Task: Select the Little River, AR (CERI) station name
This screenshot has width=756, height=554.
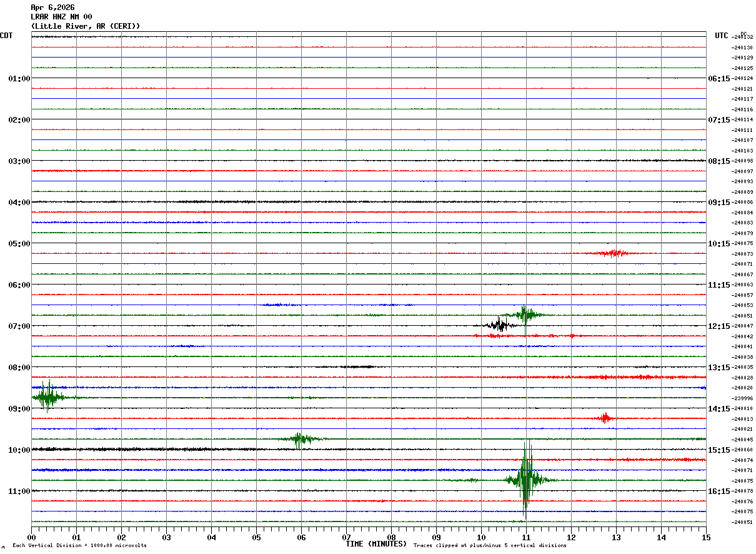Action: click(x=86, y=26)
